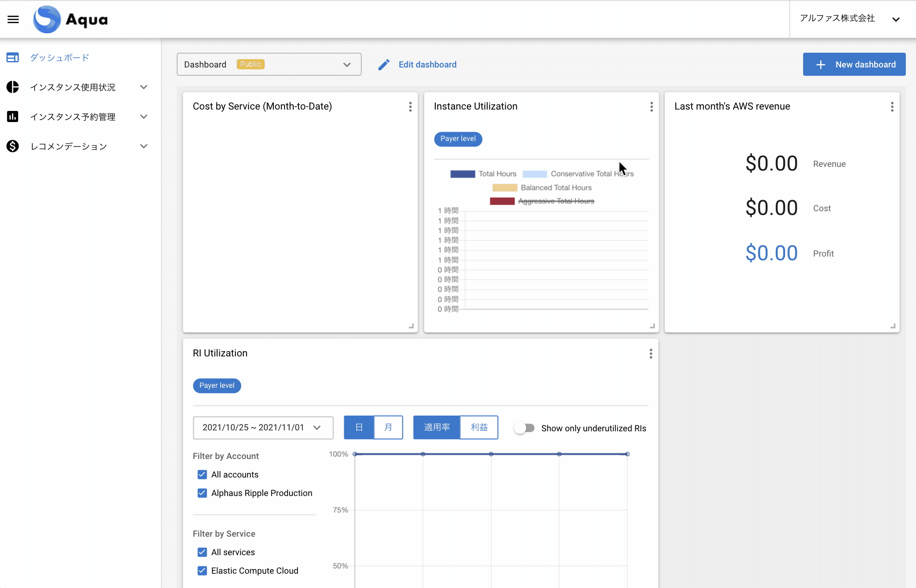Click the 利益 tab in RI Utilization
The height and width of the screenshot is (588, 916).
pos(479,427)
